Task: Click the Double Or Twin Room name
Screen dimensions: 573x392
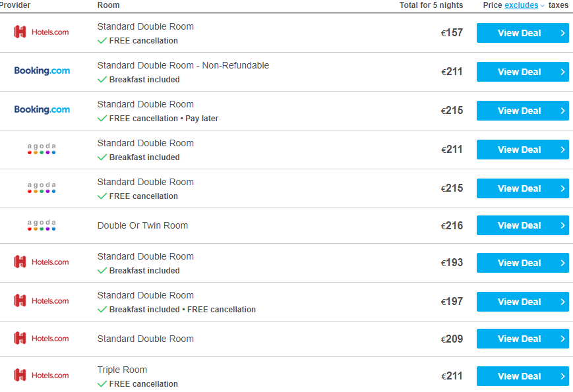Action: [142, 225]
